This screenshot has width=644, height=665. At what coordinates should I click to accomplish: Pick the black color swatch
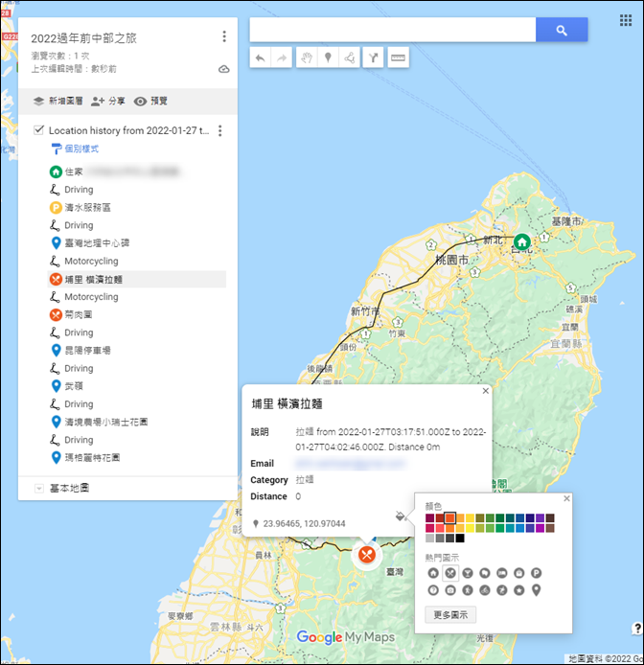[x=460, y=539]
